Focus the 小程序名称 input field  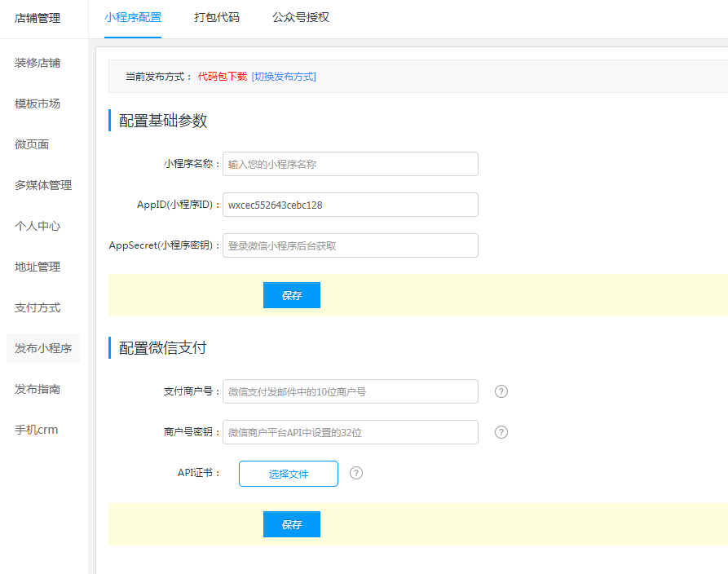[350, 164]
